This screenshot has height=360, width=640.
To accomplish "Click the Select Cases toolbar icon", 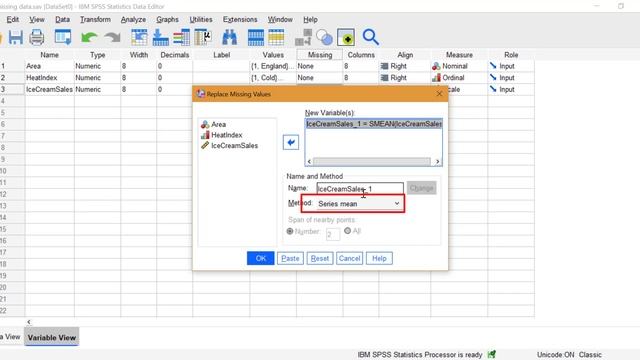I will pos(346,38).
